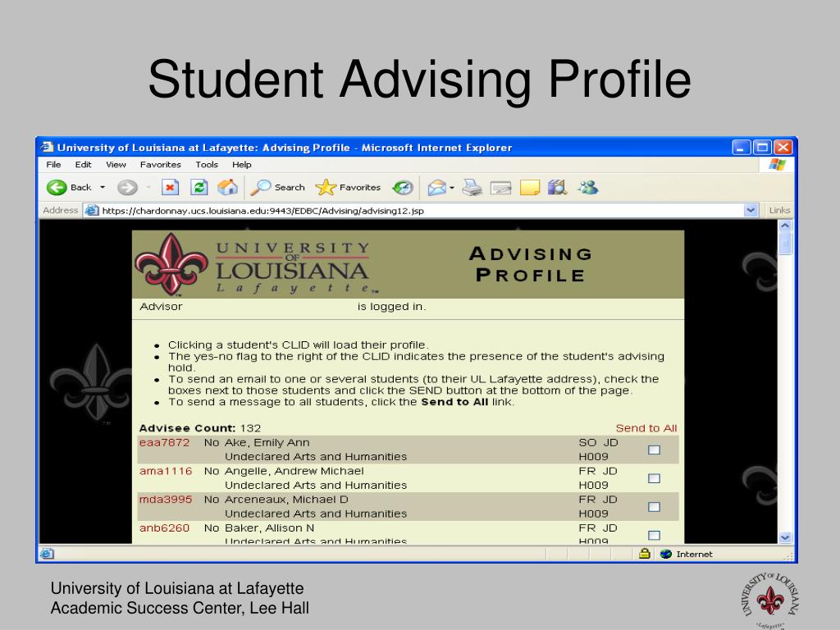
Task: Click the address URL field
Action: point(422,211)
